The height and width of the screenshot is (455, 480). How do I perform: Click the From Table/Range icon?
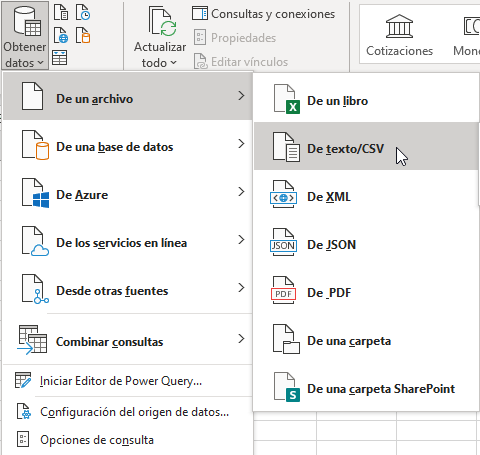tap(60, 58)
